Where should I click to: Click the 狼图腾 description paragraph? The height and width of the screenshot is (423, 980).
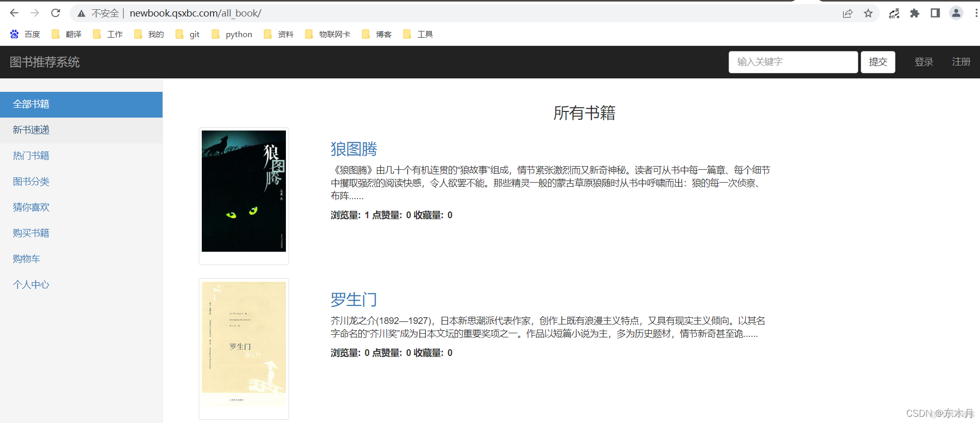pyautogui.click(x=550, y=183)
